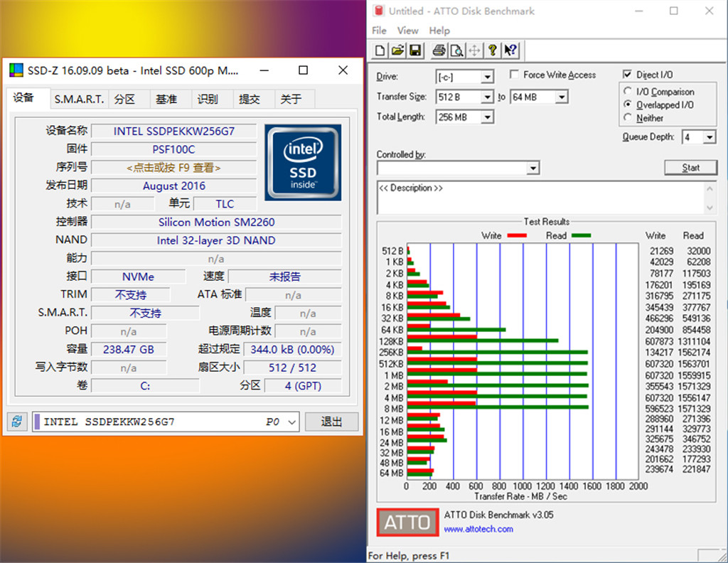Open ATTO Help topics
728x563 pixels.
[491, 50]
